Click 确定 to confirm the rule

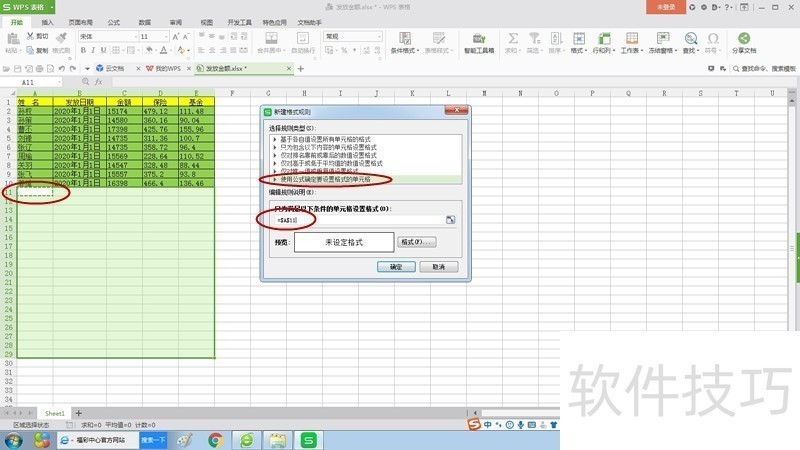(x=396, y=267)
